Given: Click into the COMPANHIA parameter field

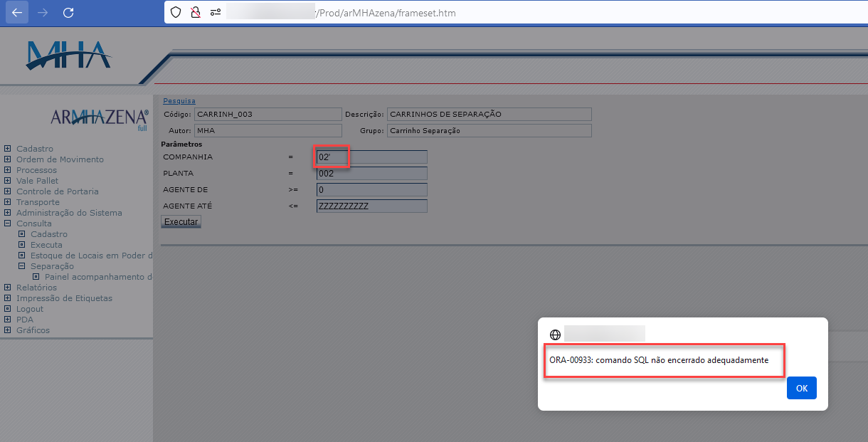Looking at the screenshot, I should pyautogui.click(x=371, y=157).
